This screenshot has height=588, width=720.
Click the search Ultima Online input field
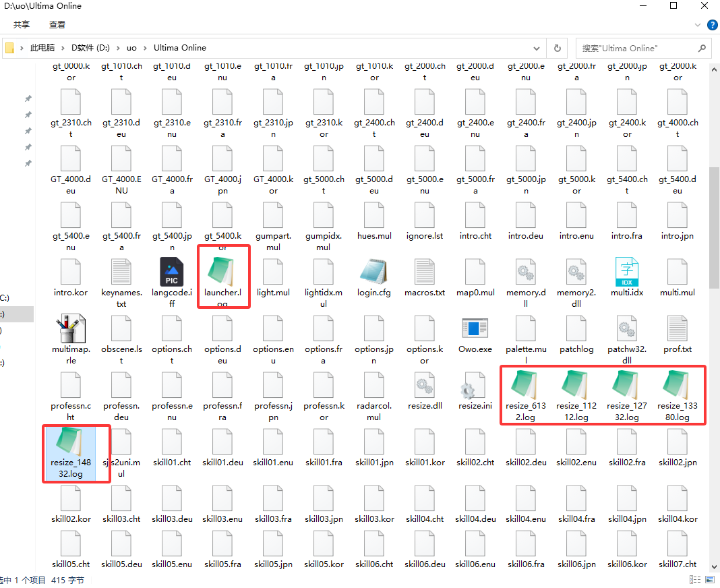[643, 49]
